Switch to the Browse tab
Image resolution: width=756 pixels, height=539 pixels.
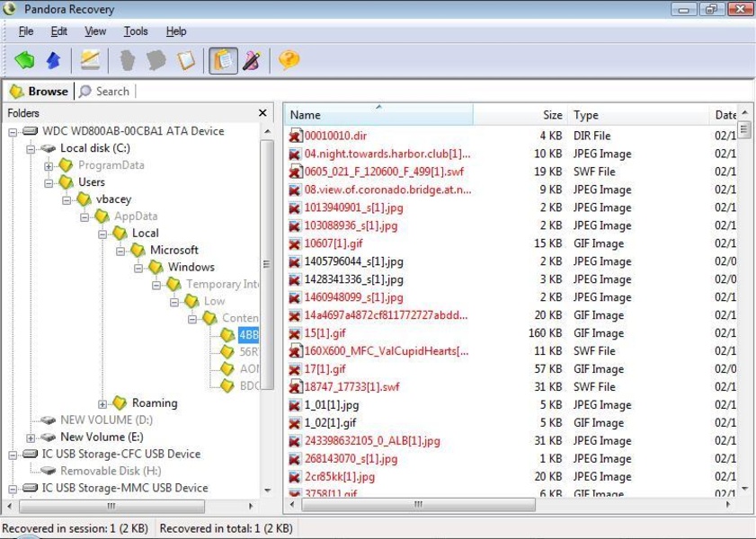(x=39, y=91)
